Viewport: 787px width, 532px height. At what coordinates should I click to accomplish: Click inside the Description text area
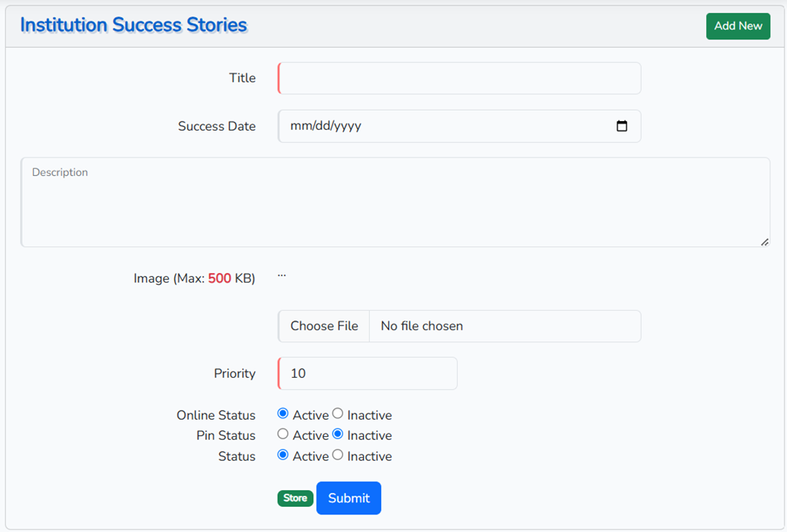coord(395,203)
